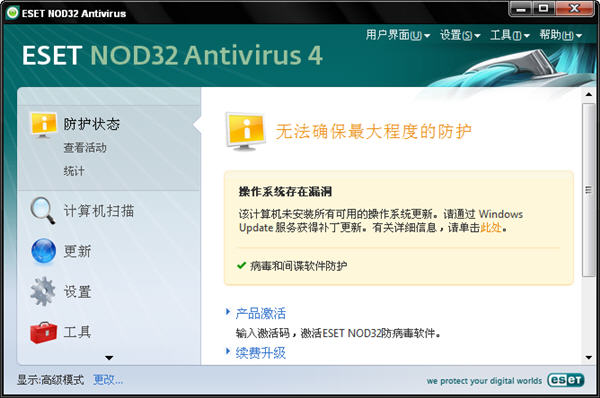
Task: Click 更改... to change display mode
Action: click(108, 380)
